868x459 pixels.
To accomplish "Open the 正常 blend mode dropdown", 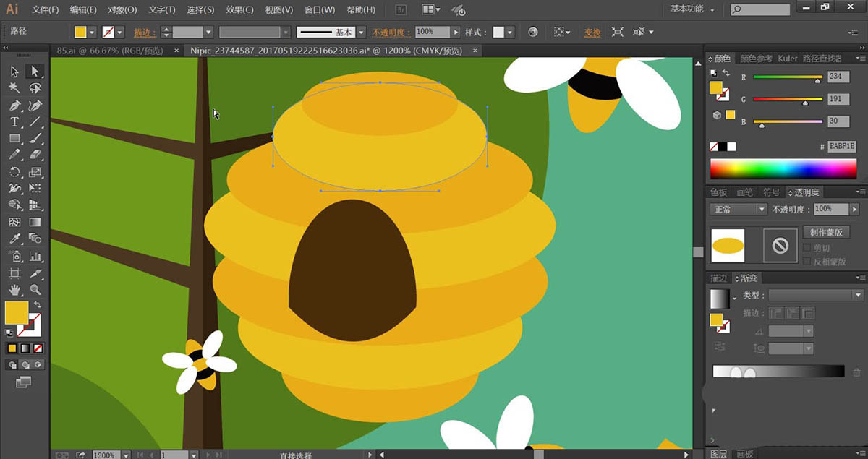I will [x=739, y=209].
